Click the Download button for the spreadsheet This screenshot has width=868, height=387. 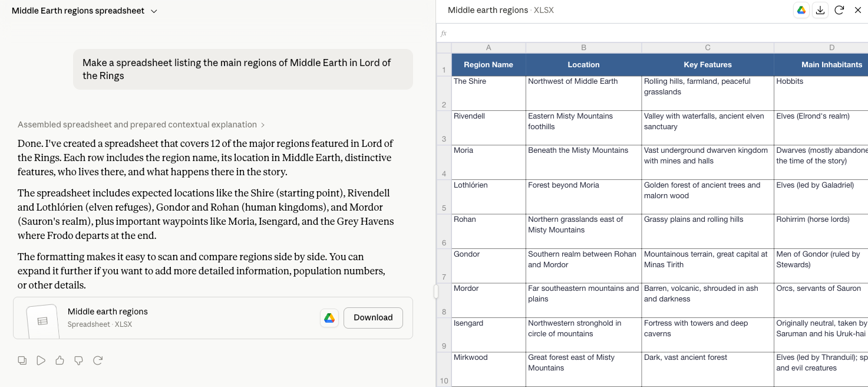click(x=373, y=317)
